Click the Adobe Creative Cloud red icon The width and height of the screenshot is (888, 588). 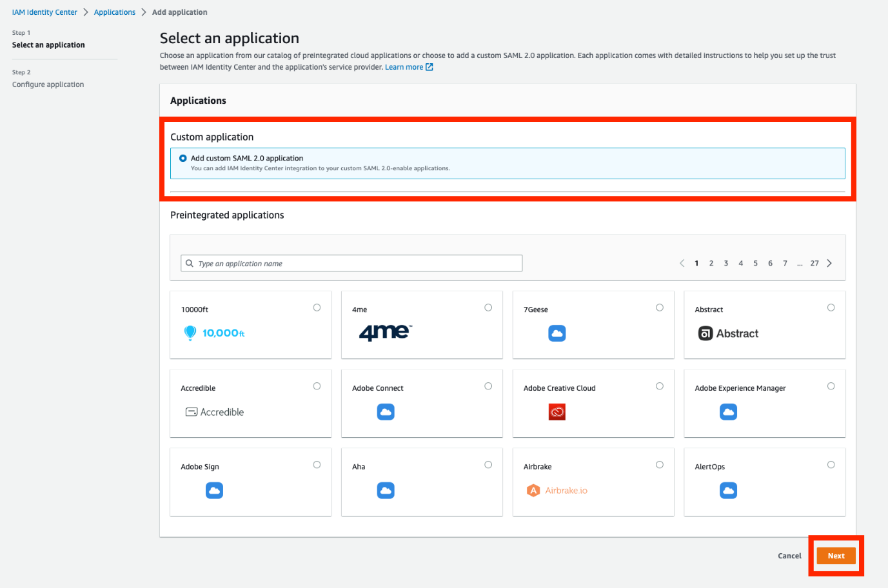[x=557, y=412]
